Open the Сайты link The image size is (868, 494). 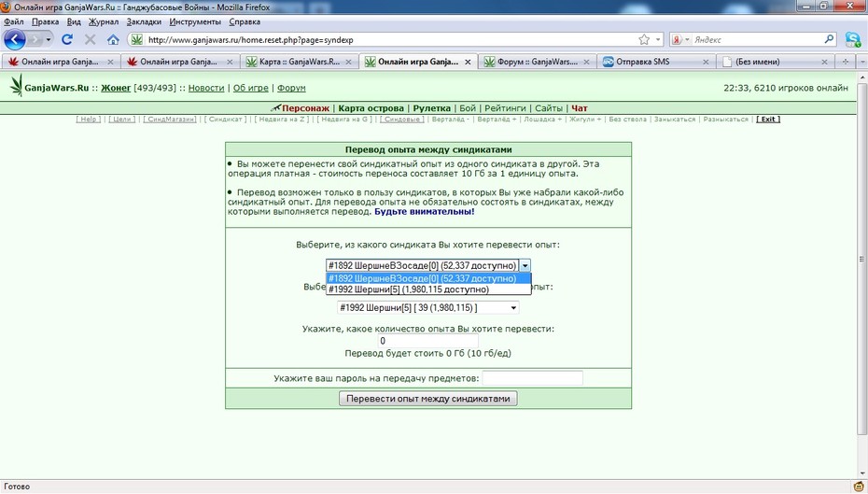pos(549,108)
